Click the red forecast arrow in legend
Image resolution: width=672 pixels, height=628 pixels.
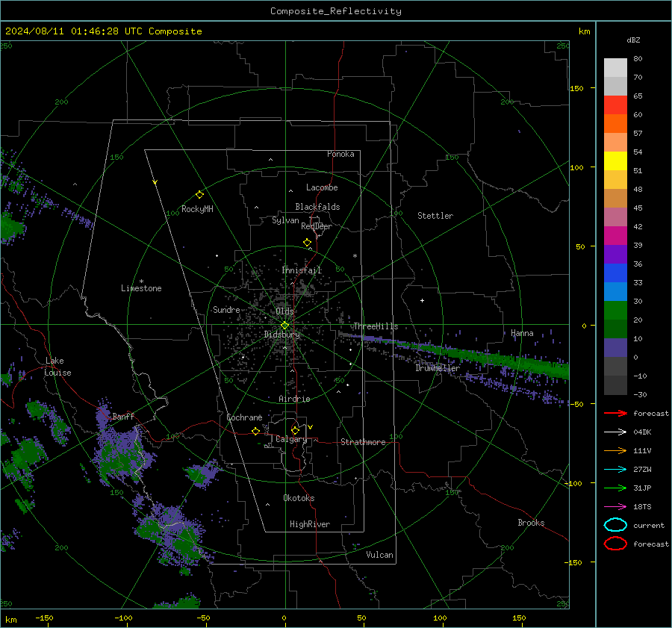(615, 413)
